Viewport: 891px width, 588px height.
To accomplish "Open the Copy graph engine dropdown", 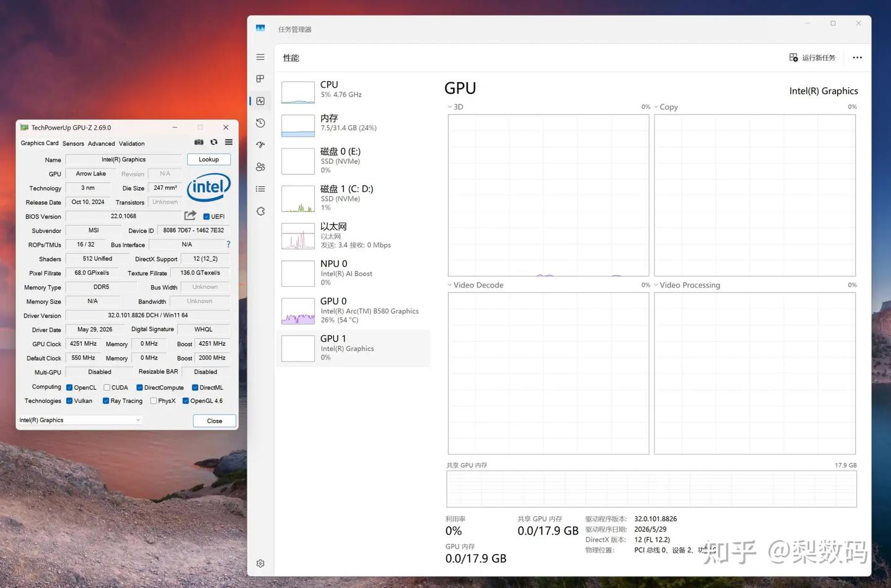I will pos(656,107).
